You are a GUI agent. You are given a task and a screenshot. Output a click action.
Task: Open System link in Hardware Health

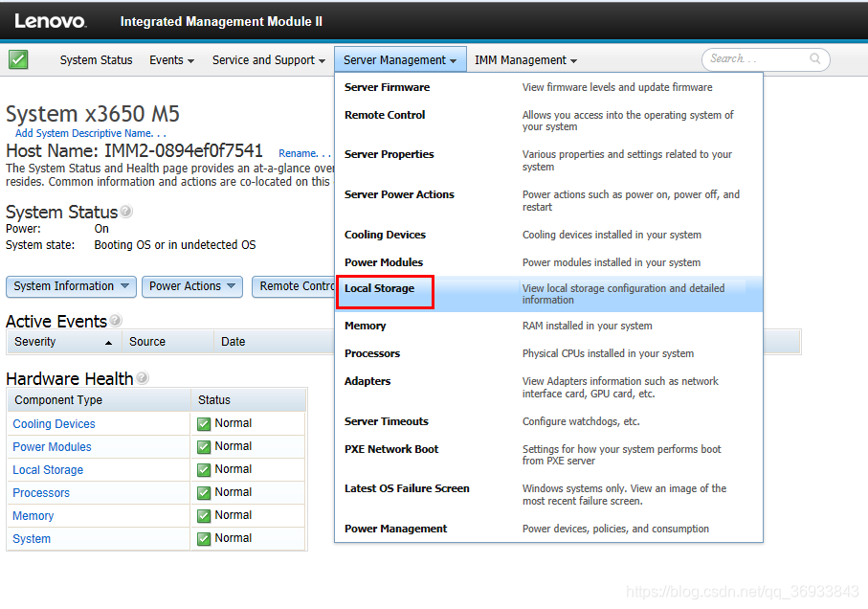click(31, 539)
